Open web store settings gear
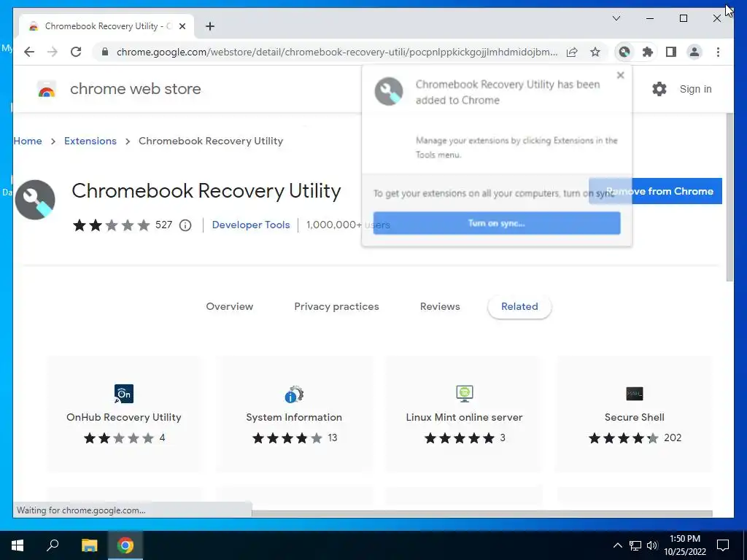The image size is (747, 560). [659, 89]
